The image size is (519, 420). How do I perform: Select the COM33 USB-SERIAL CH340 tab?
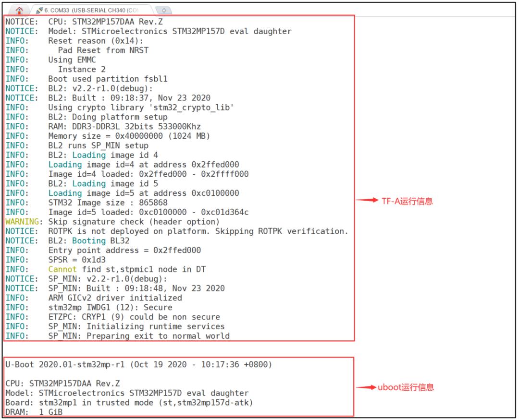click(x=91, y=10)
